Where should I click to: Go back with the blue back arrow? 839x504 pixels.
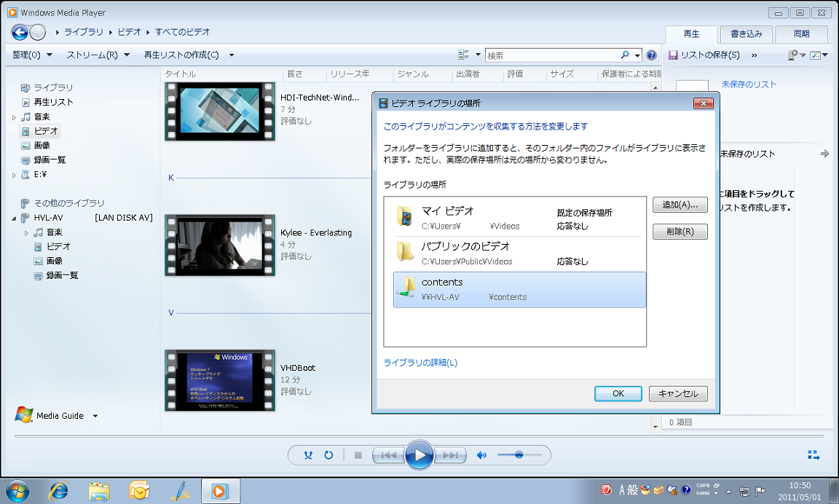(20, 33)
